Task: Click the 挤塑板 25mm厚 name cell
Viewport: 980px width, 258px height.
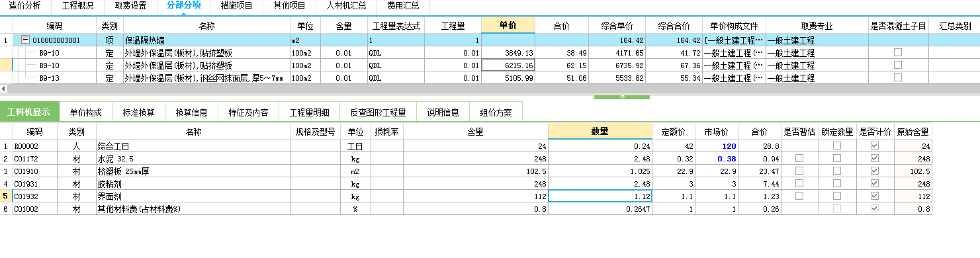Action: coord(194,171)
